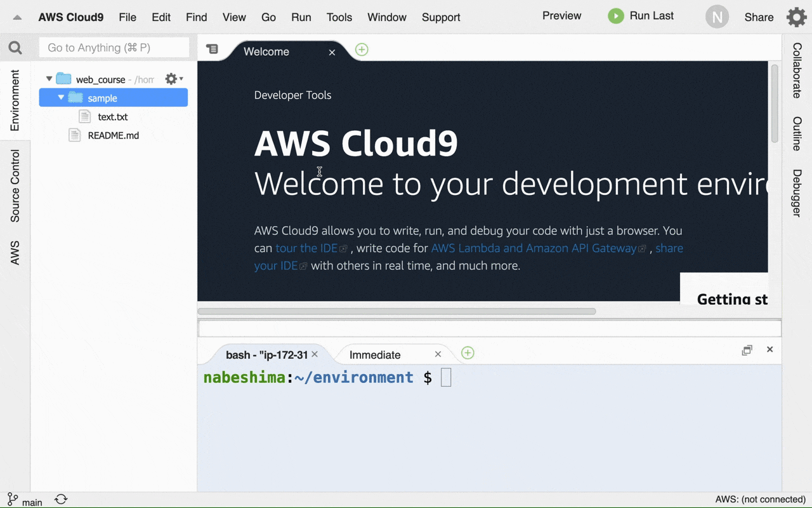Select README.md in the file tree
The height and width of the screenshot is (508, 812).
click(114, 135)
